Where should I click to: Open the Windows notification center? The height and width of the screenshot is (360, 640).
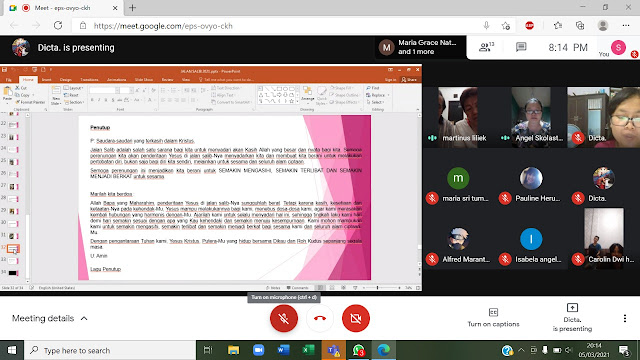pos(624,350)
